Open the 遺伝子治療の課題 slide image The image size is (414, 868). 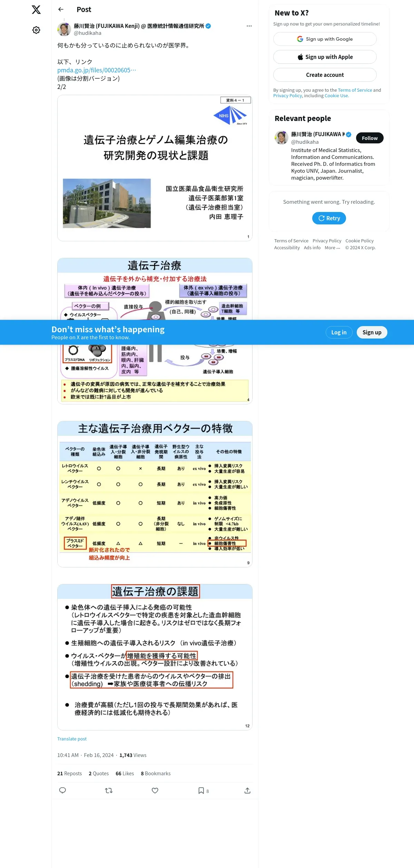point(155,657)
